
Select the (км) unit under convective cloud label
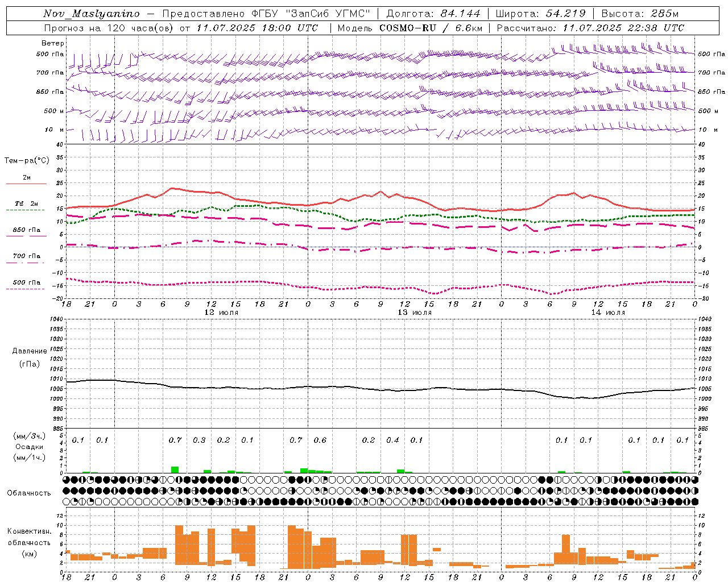click(30, 554)
